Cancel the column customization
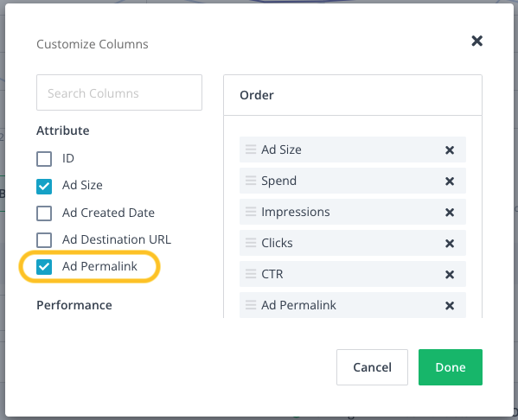The height and width of the screenshot is (420, 518). pyautogui.click(x=372, y=367)
